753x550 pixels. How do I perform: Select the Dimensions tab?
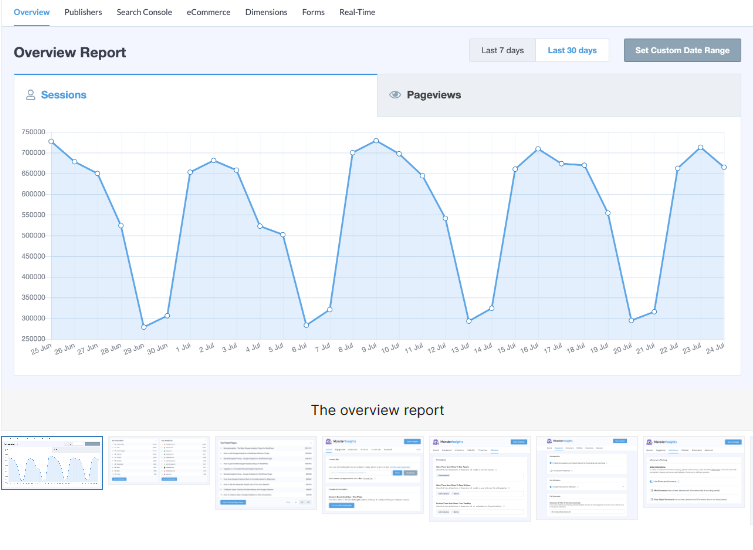coord(266,12)
